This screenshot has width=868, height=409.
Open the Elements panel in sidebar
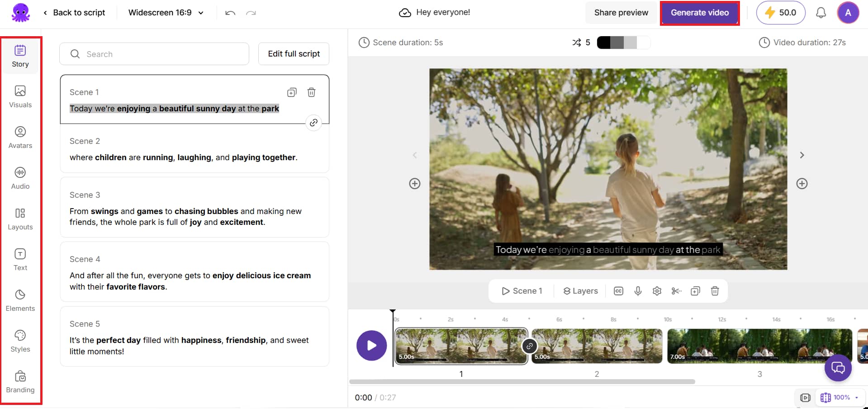click(20, 300)
